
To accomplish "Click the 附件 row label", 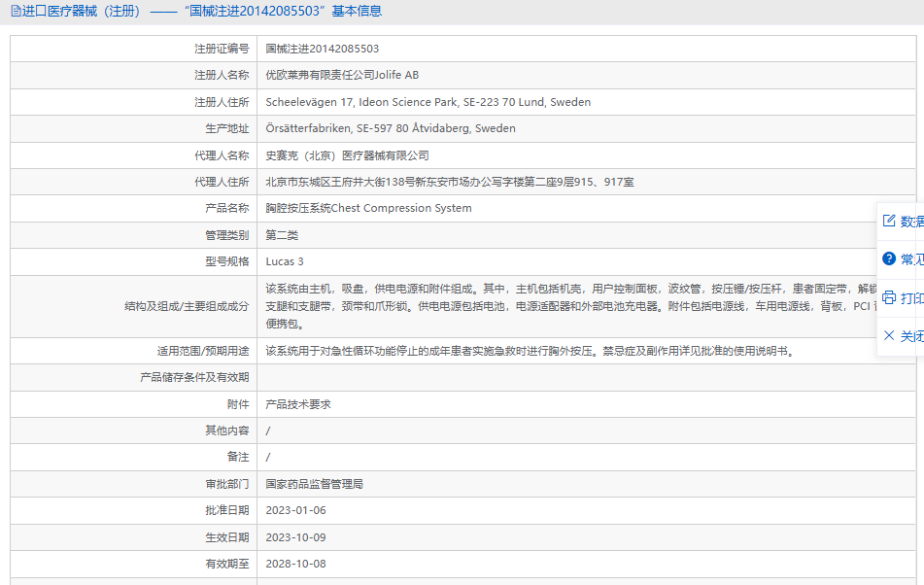I will (x=238, y=404).
